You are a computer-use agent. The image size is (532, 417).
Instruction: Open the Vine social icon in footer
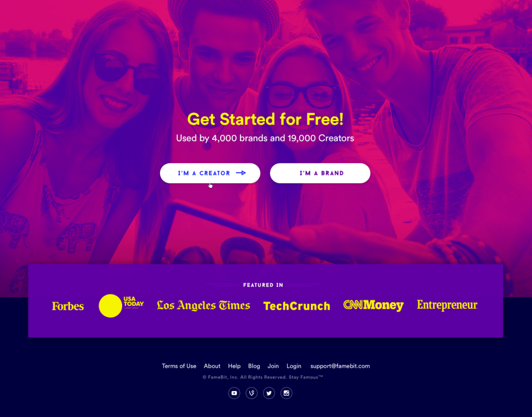[x=251, y=393]
